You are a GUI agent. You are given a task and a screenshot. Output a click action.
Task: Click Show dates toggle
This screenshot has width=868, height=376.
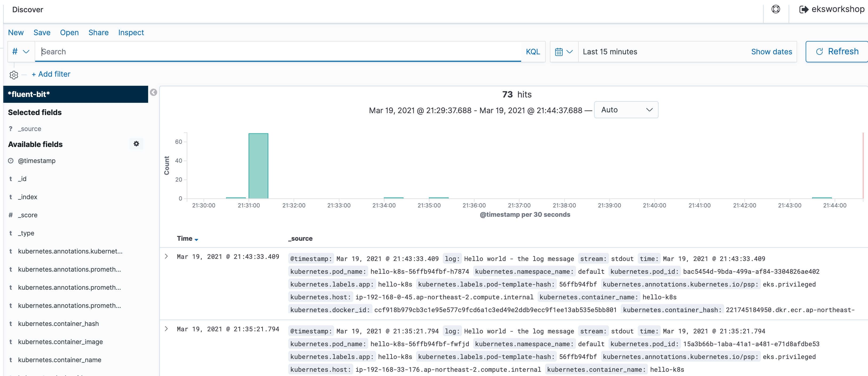[x=771, y=52]
